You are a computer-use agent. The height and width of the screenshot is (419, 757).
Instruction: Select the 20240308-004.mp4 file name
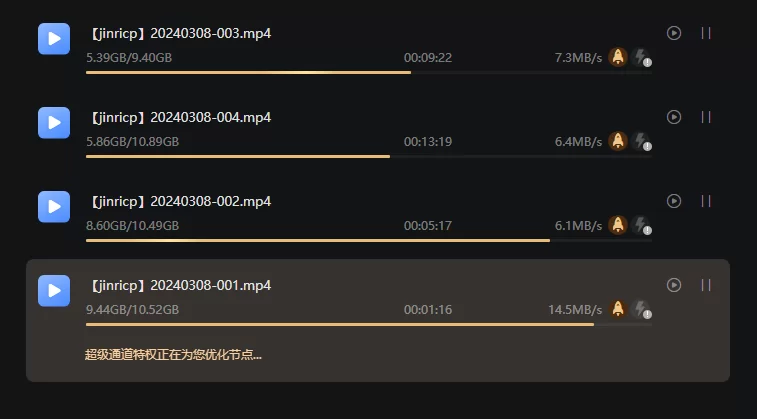[180, 117]
